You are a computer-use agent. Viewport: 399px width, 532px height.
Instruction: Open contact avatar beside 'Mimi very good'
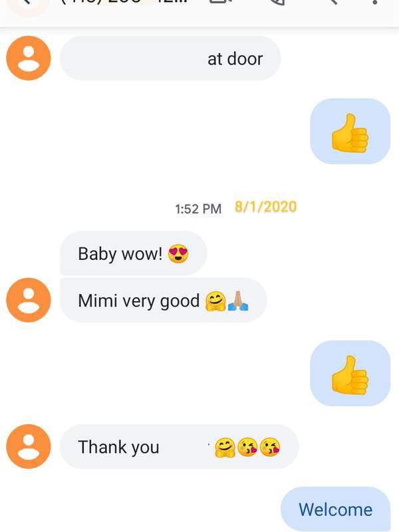pyautogui.click(x=29, y=300)
